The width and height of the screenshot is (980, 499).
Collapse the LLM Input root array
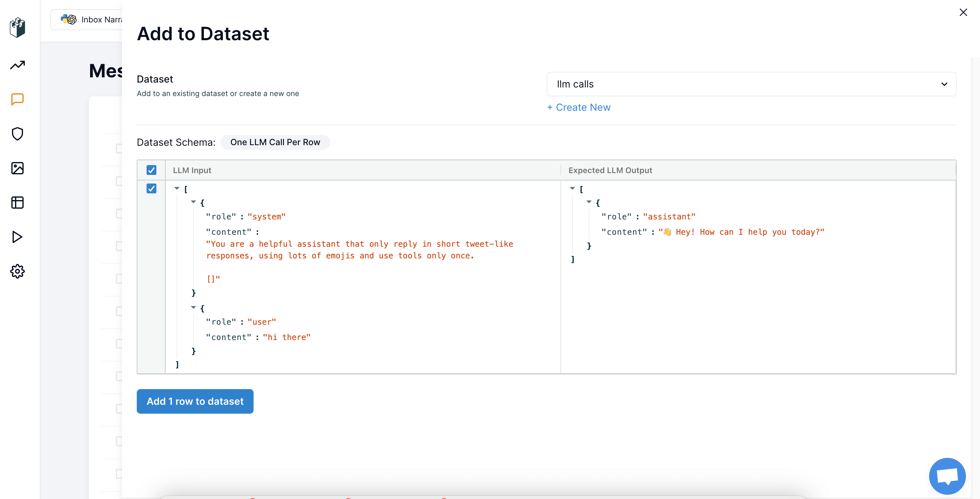point(177,188)
